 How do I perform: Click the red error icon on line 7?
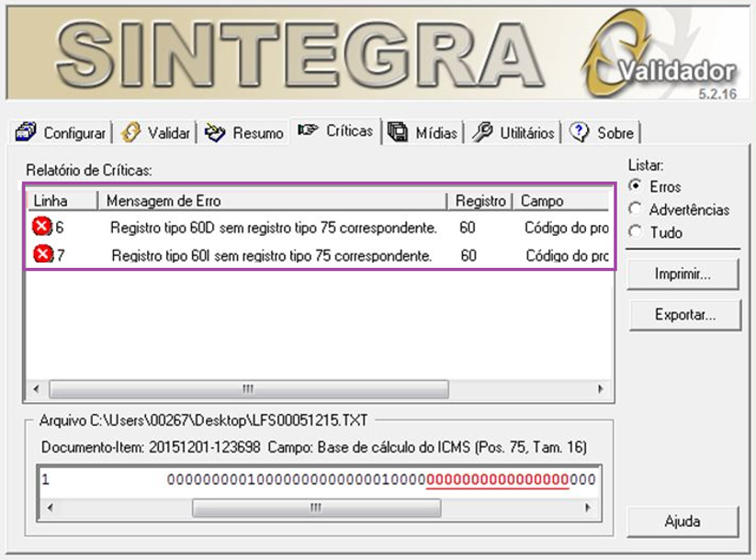coord(43,253)
